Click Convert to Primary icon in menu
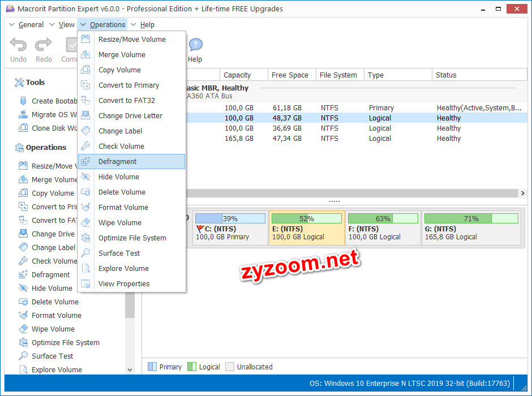This screenshot has height=396, width=532. pyautogui.click(x=85, y=85)
